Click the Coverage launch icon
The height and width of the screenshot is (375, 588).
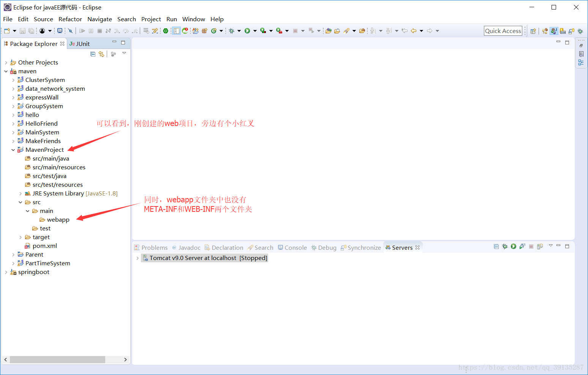263,31
